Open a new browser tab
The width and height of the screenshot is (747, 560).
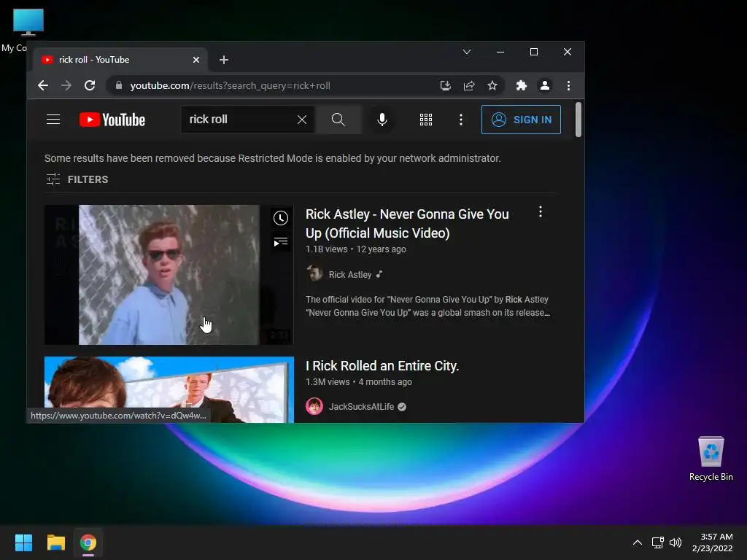(x=224, y=60)
